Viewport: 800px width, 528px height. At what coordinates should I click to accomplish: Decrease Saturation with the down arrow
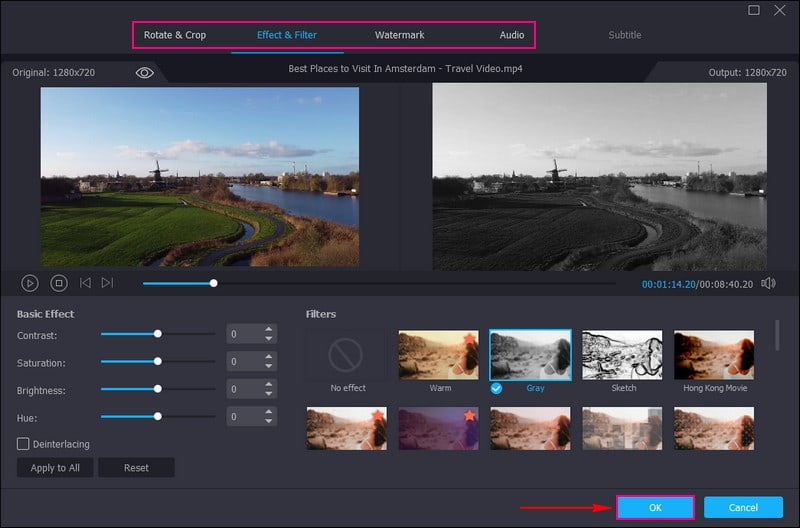pyautogui.click(x=268, y=366)
